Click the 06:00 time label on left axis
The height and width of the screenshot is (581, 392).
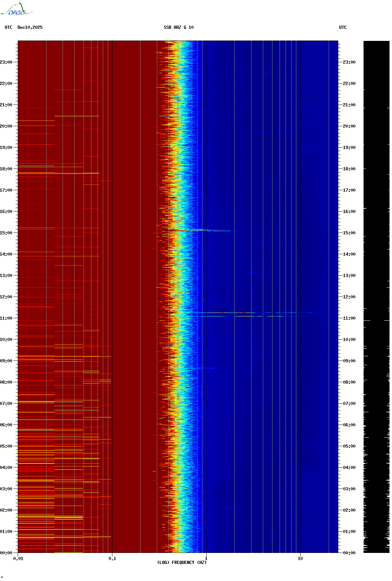(x=6, y=425)
